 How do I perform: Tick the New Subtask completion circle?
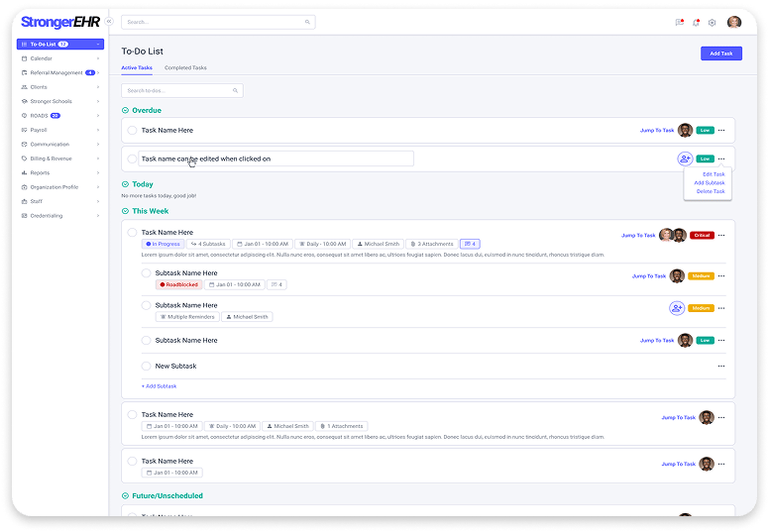146,366
